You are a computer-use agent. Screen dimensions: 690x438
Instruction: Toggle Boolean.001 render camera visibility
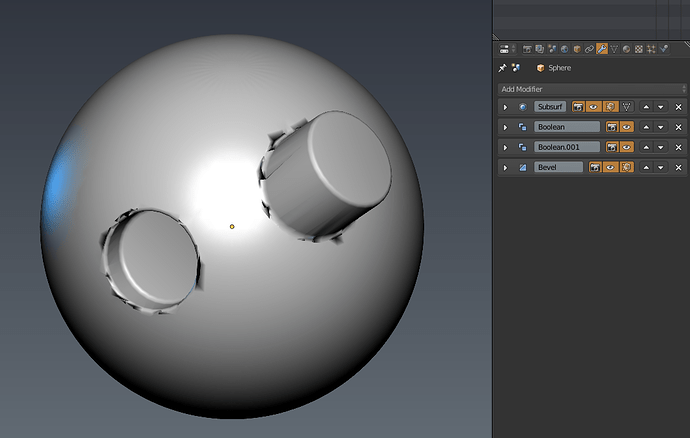pos(612,147)
